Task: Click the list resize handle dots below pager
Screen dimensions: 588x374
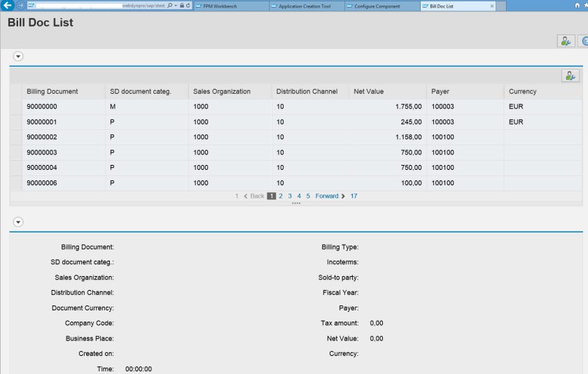Action: point(296,203)
